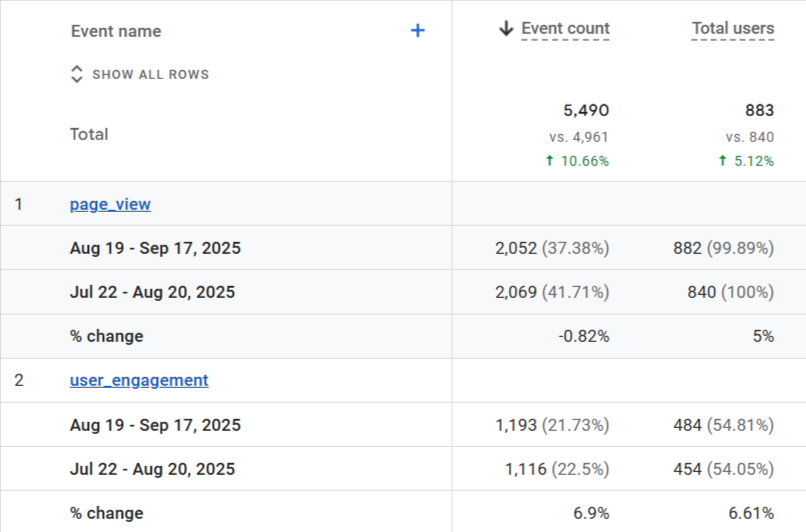
Task: Select the total event count value 5,490
Action: point(585,110)
